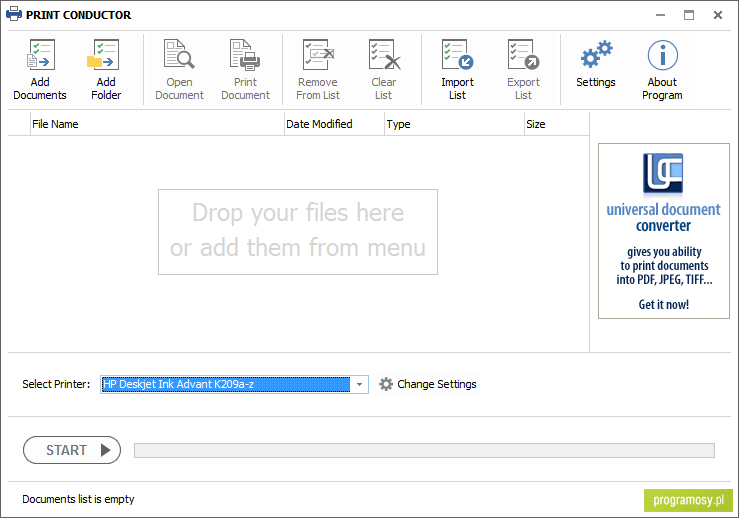Click the Print Conductor printer logo icon
Screen dimensions: 739x518
(14, 14)
